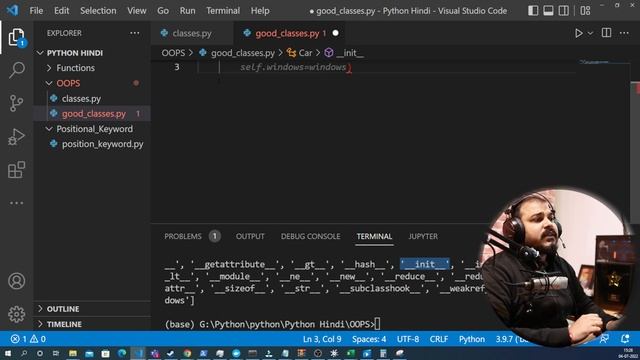Open the File menu
640x360 pixels.
click(x=36, y=11)
